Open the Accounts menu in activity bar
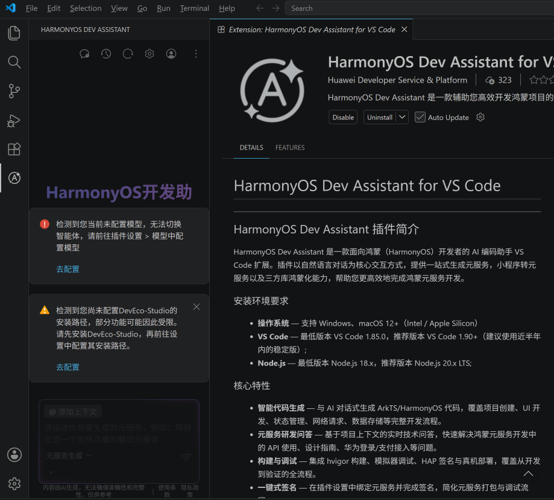 coord(14,455)
